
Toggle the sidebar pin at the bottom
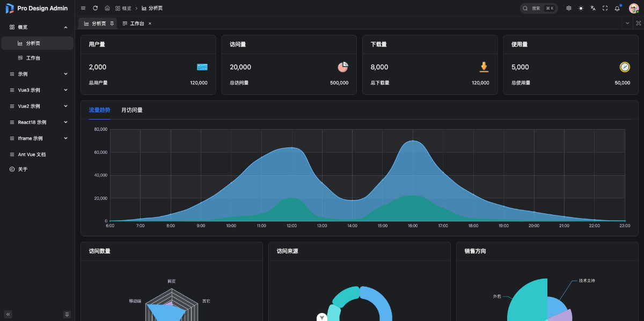pos(67,314)
